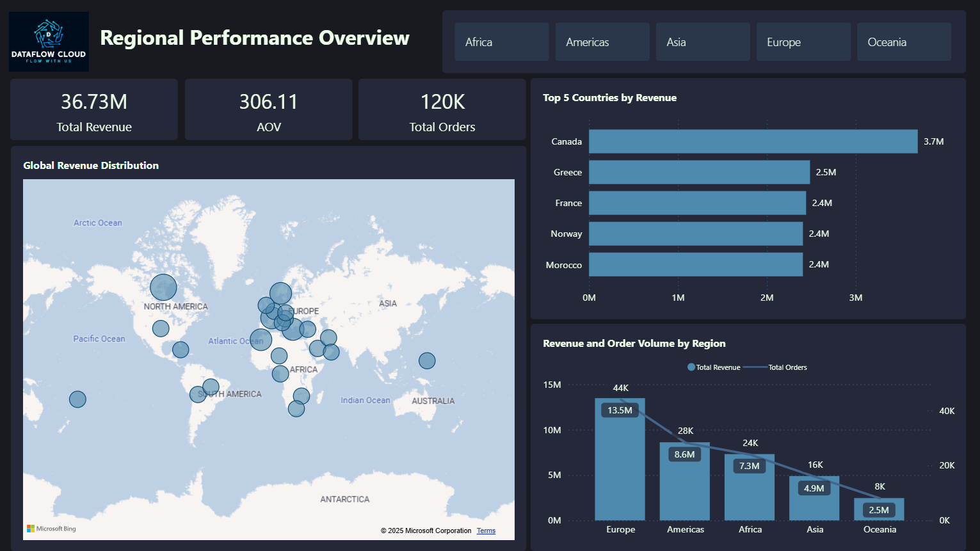Click the largest bubble over Europe on the map

pos(280,294)
